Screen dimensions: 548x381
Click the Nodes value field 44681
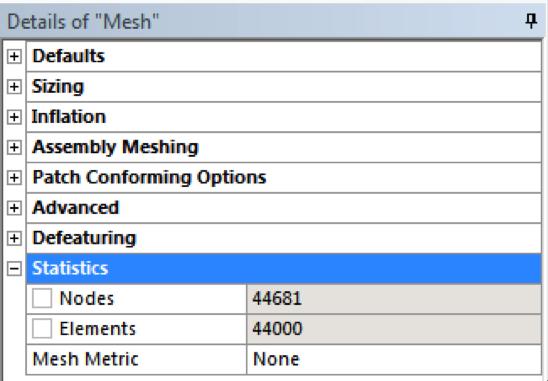pyautogui.click(x=394, y=299)
